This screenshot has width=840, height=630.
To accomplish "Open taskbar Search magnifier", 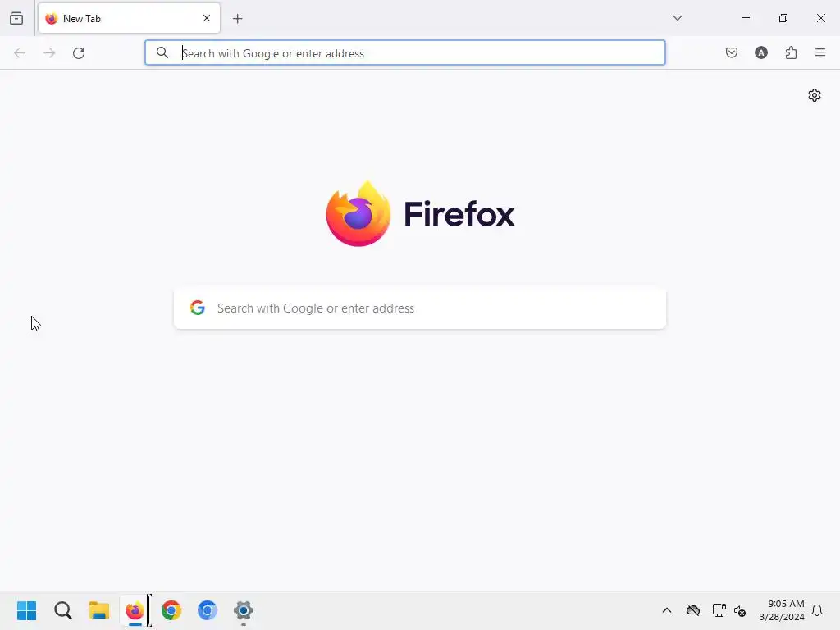I will point(63,610).
